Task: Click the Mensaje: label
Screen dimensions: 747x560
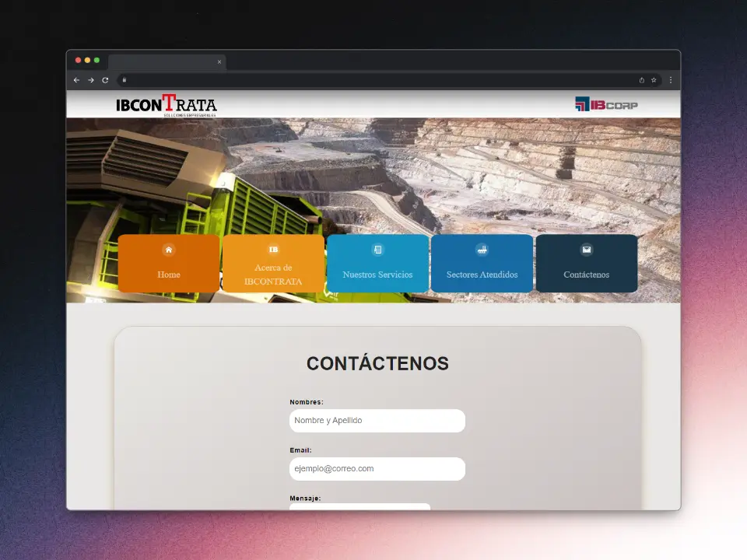Action: (x=305, y=498)
